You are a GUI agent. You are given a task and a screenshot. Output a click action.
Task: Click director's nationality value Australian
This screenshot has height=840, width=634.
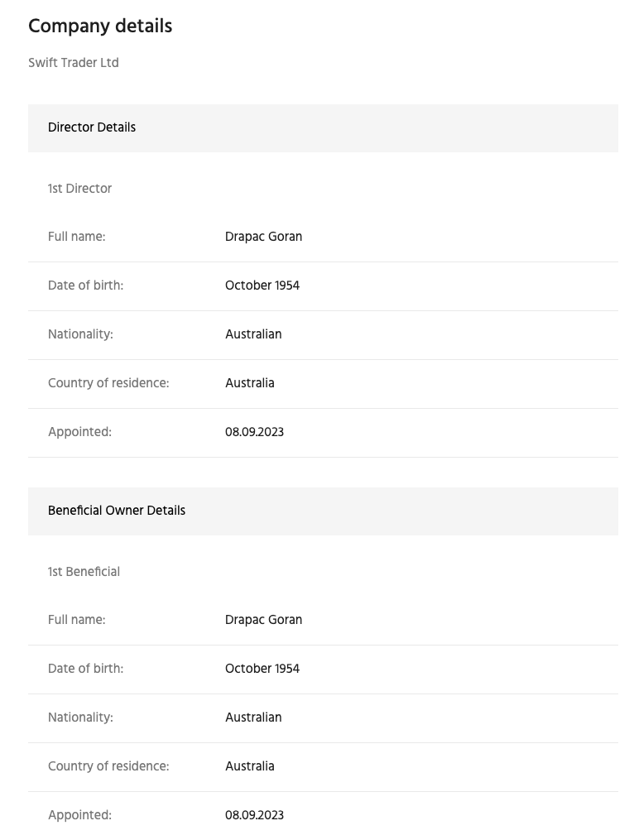[253, 334]
